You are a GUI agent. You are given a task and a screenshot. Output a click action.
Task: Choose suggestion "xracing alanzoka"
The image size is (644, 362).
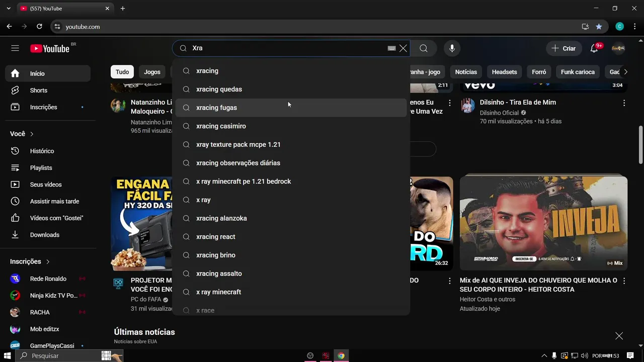coord(291,218)
